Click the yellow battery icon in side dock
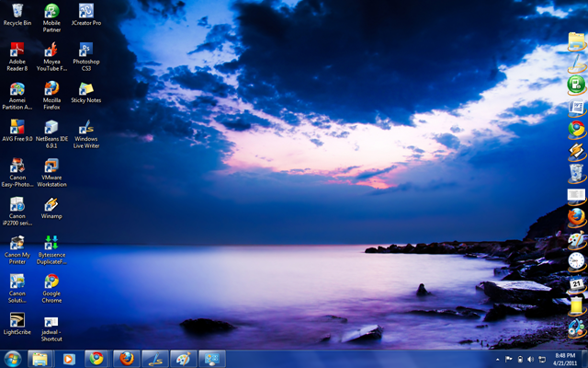Screen dimensions: 588x368 point(576,305)
